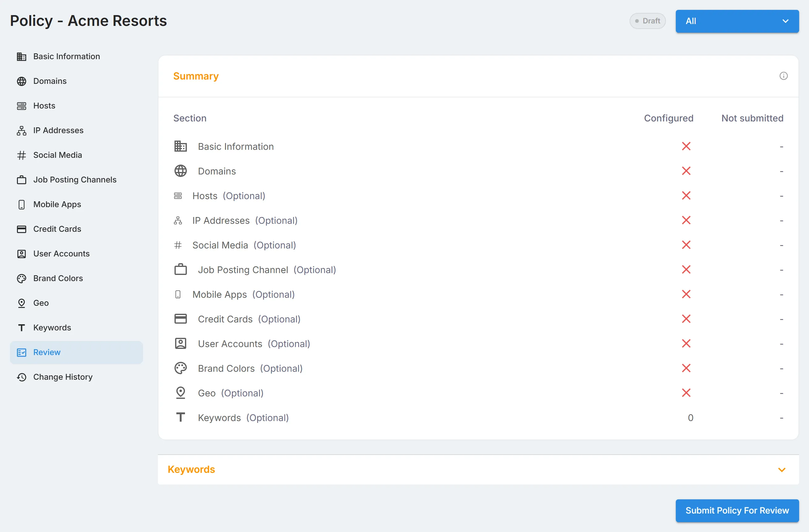This screenshot has height=532, width=809.
Task: Click the red X in Domains row
Action: pos(686,171)
